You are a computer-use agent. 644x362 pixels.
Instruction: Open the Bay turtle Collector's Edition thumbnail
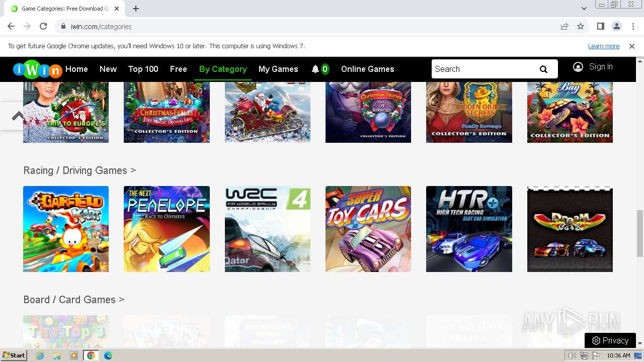pyautogui.click(x=570, y=113)
